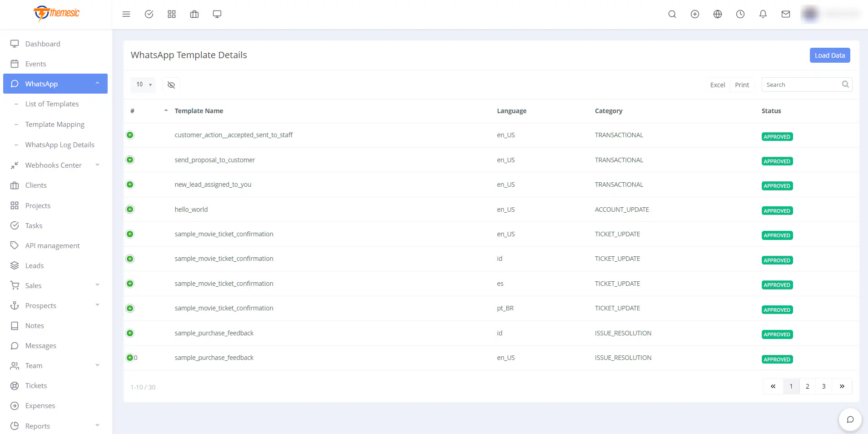Open the global search magnifier icon

(672, 14)
